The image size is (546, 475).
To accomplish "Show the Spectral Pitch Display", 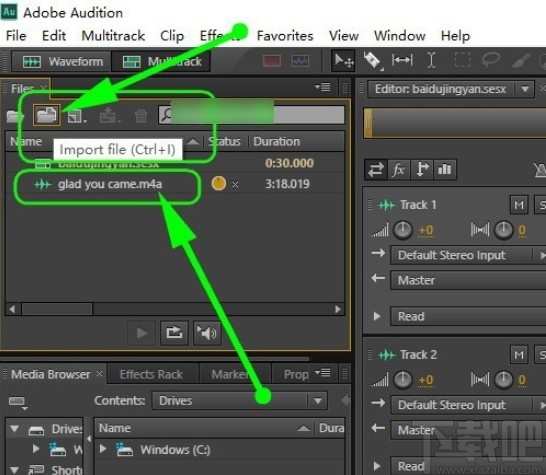I will click(300, 61).
